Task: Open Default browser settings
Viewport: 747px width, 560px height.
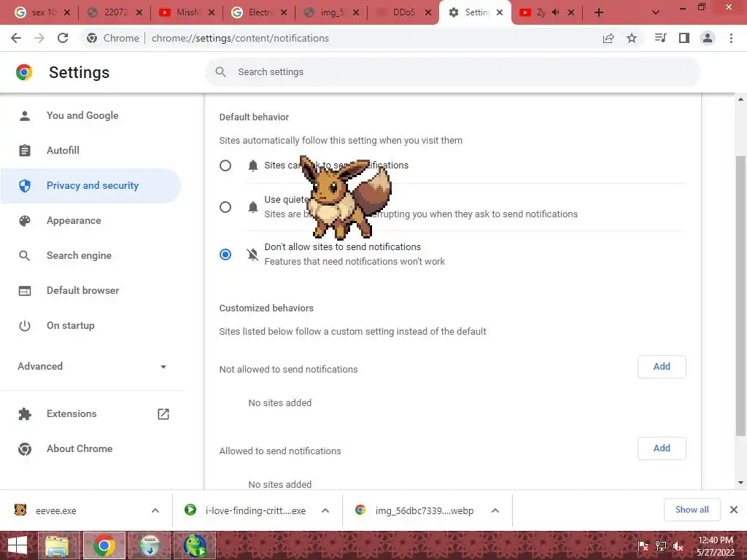Action: (90, 290)
